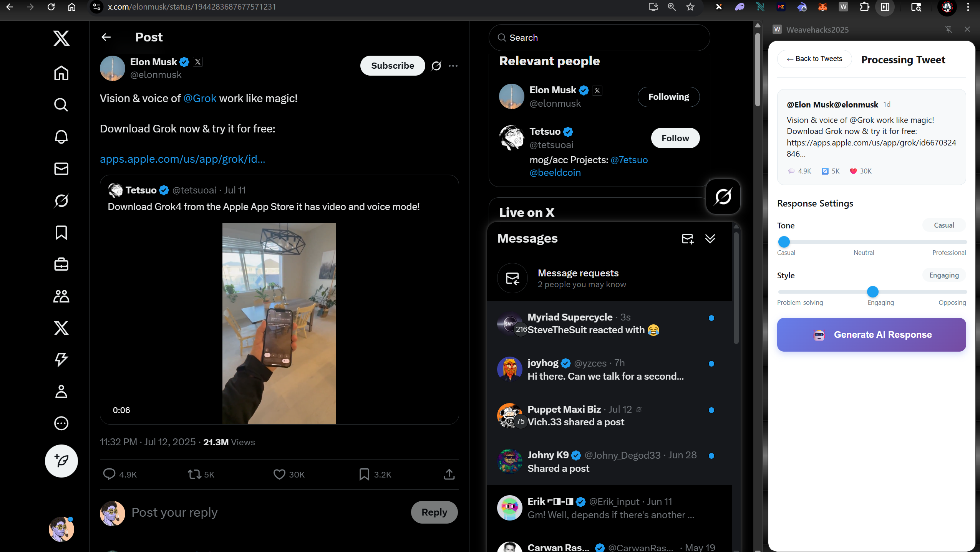Open More options circle in sidebar
Screen dimensions: 980x552
(61, 423)
